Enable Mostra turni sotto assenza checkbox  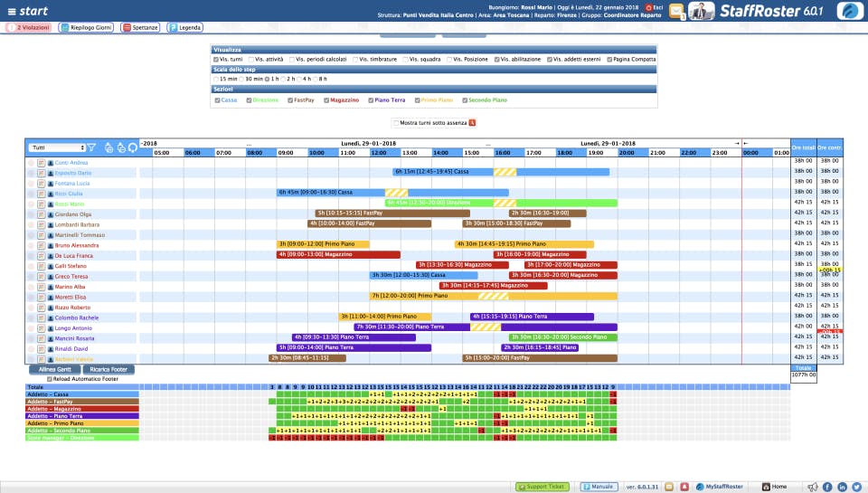[x=396, y=123]
